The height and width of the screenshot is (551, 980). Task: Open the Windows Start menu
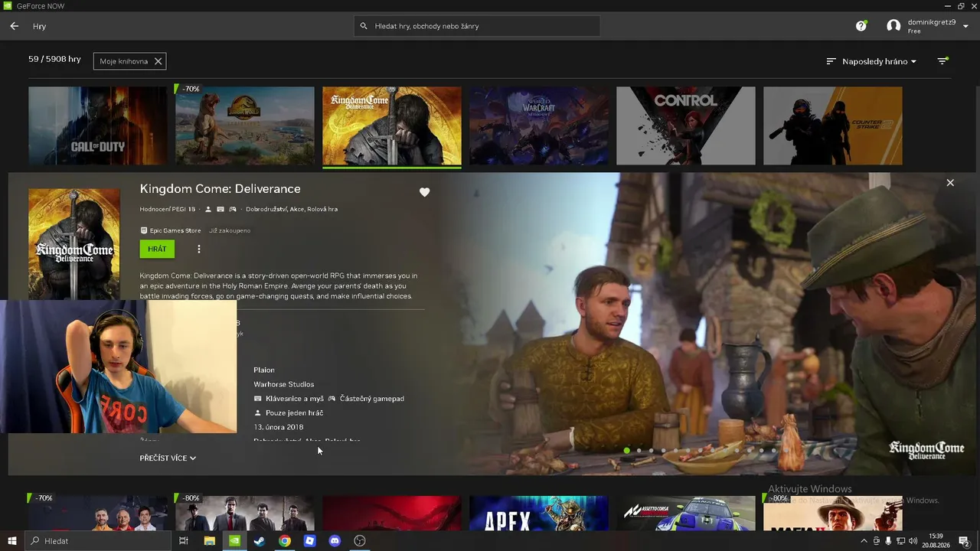[x=11, y=541]
